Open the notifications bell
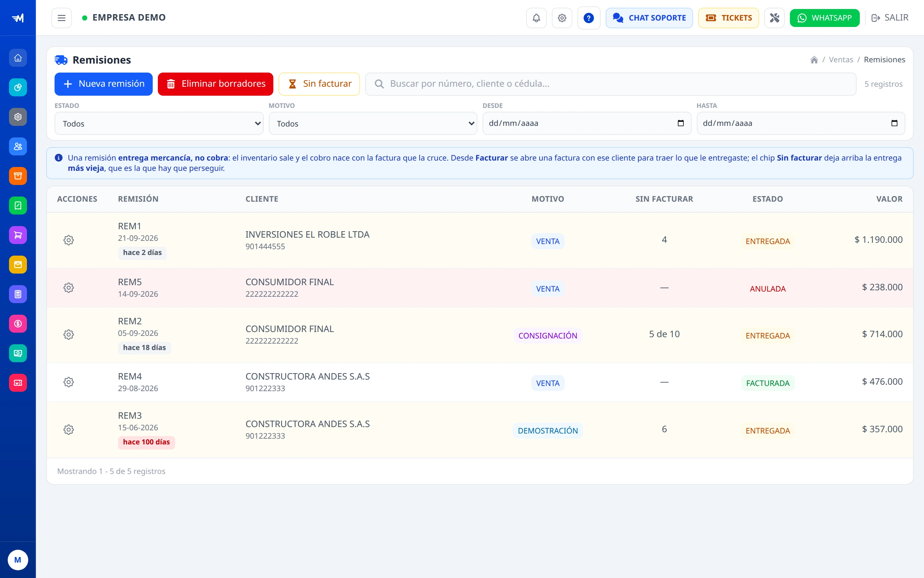 536,18
